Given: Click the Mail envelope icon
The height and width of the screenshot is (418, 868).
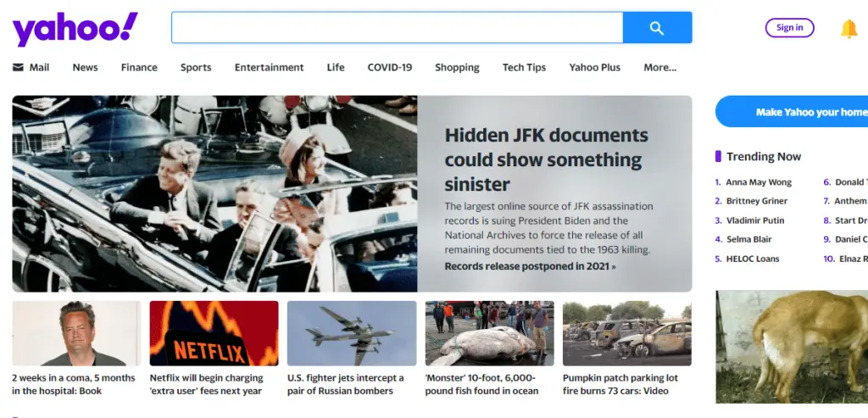Looking at the screenshot, I should (x=19, y=68).
